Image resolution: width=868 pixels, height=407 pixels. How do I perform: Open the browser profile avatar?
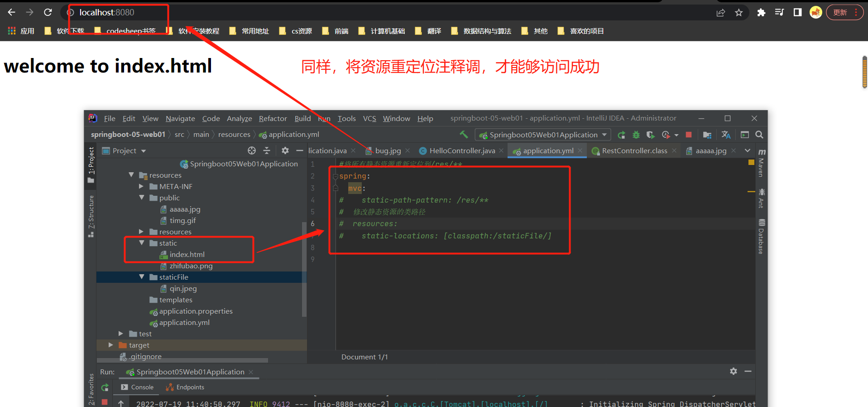[x=816, y=12]
